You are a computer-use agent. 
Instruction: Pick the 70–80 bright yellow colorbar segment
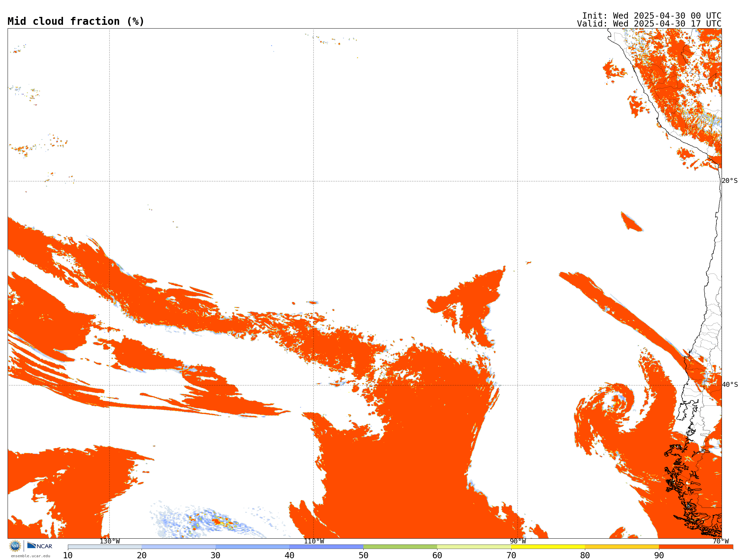click(548, 547)
